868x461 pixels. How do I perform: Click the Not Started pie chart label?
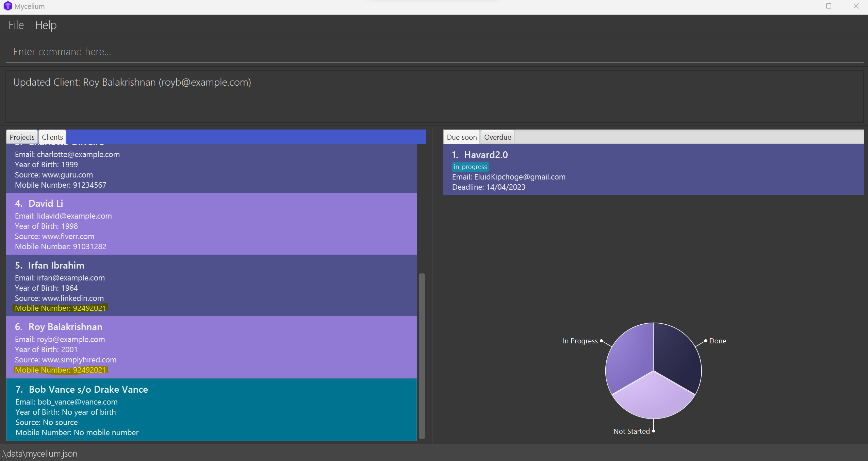pyautogui.click(x=632, y=431)
